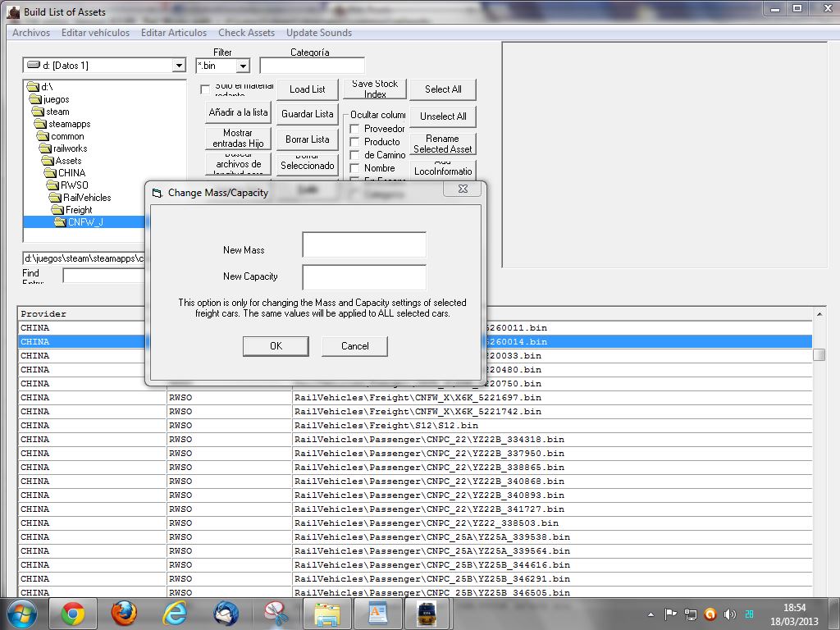Viewport: 840px width, 630px height.
Task: Expand the Filter '*.bin' dropdown
Action: (x=243, y=66)
